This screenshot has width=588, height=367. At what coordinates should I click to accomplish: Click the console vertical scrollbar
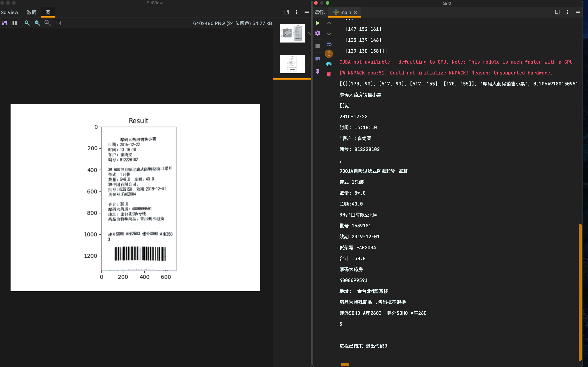(580, 292)
